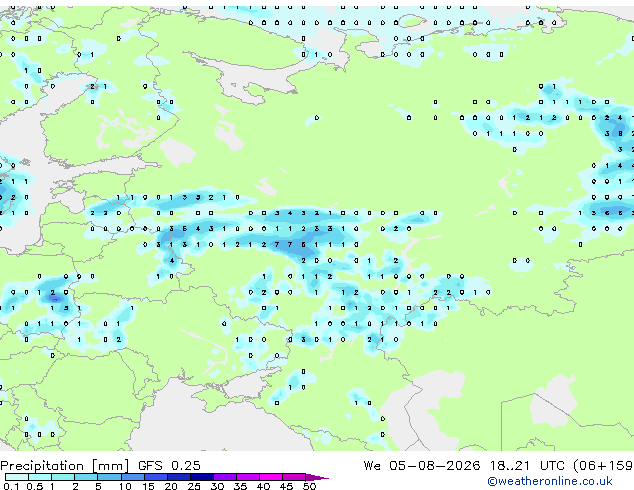This screenshot has height=490, width=634.
Task: Select the legend swatch between 0.5 and 1
Action: [40, 477]
